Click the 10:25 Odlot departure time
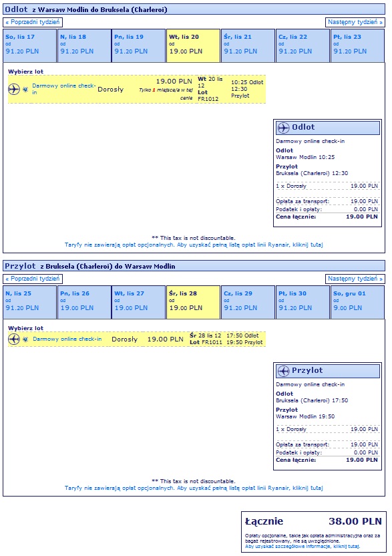 tap(247, 82)
